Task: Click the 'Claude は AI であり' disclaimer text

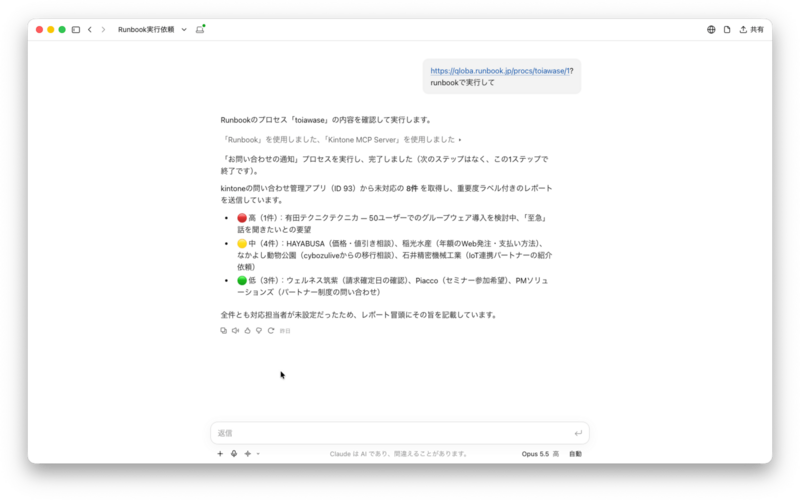Action: click(x=398, y=454)
